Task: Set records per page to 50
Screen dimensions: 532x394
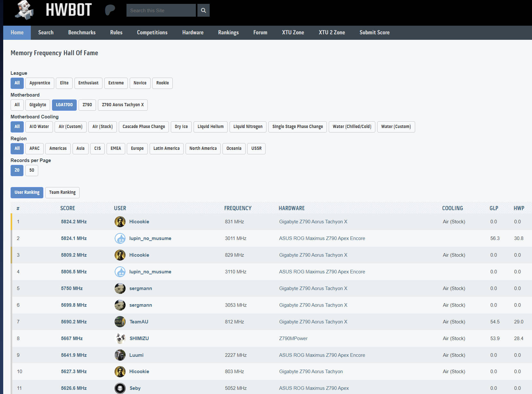Action: click(x=32, y=170)
